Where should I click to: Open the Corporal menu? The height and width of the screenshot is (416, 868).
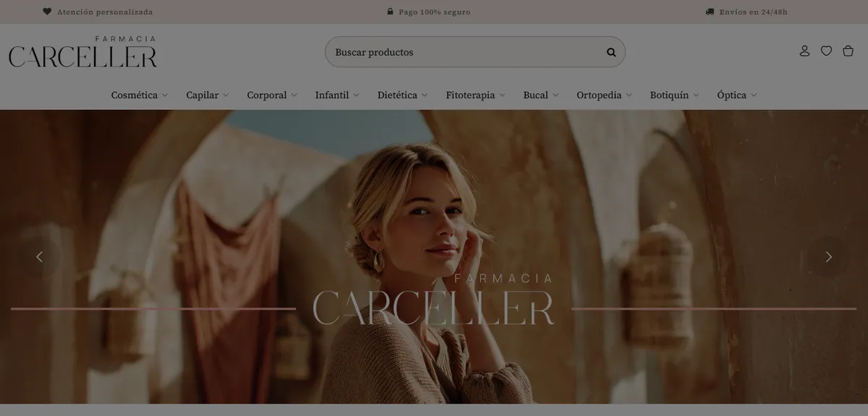(267, 95)
